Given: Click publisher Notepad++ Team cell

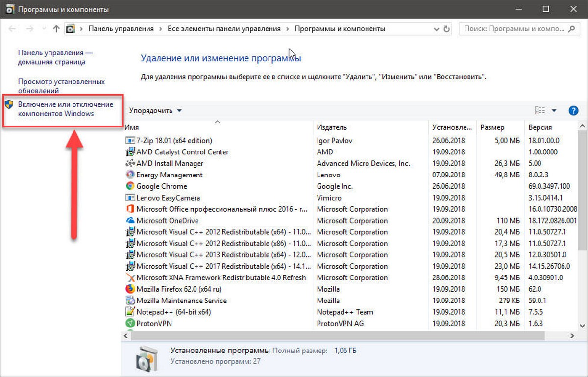Looking at the screenshot, I should (x=345, y=312).
